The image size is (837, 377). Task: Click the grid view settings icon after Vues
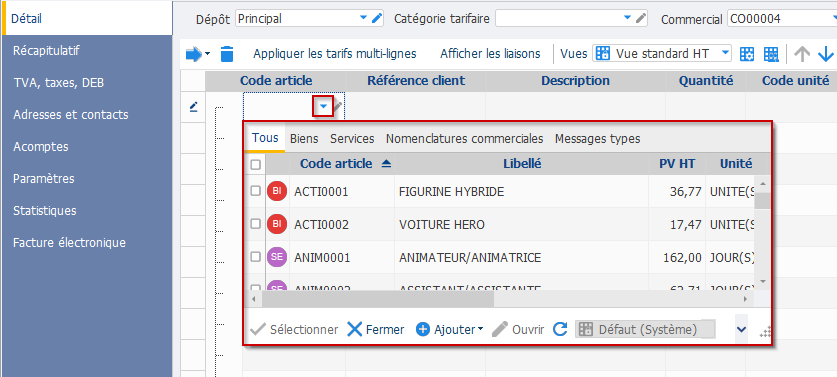(747, 54)
